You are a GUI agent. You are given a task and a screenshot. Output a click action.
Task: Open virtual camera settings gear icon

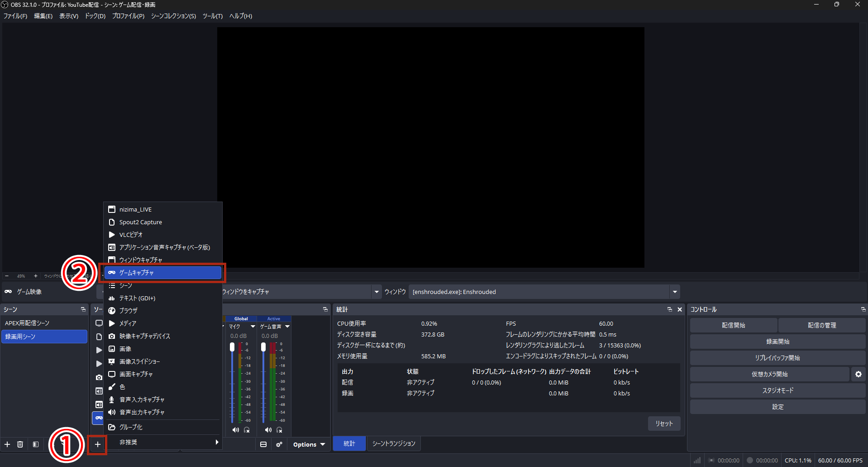(858, 374)
